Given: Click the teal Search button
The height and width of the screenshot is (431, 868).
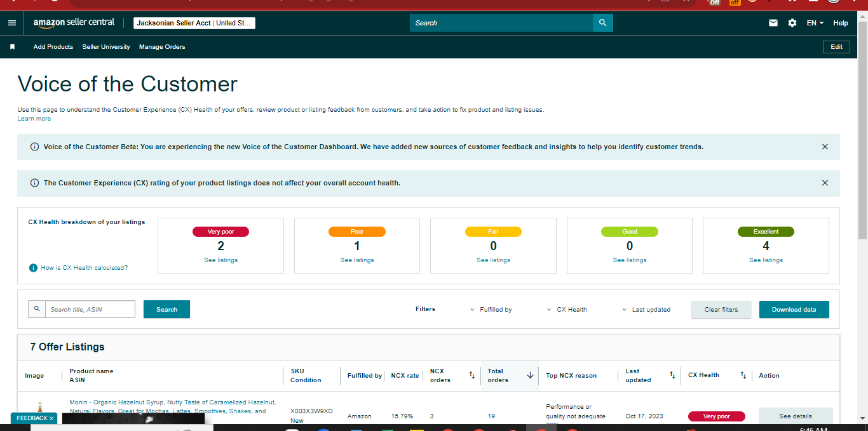Looking at the screenshot, I should pyautogui.click(x=166, y=309).
